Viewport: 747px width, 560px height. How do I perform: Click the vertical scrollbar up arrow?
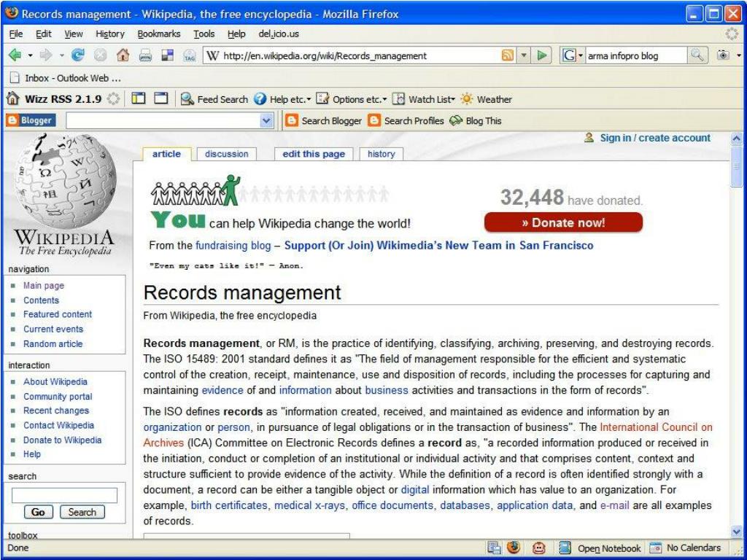tap(736, 139)
